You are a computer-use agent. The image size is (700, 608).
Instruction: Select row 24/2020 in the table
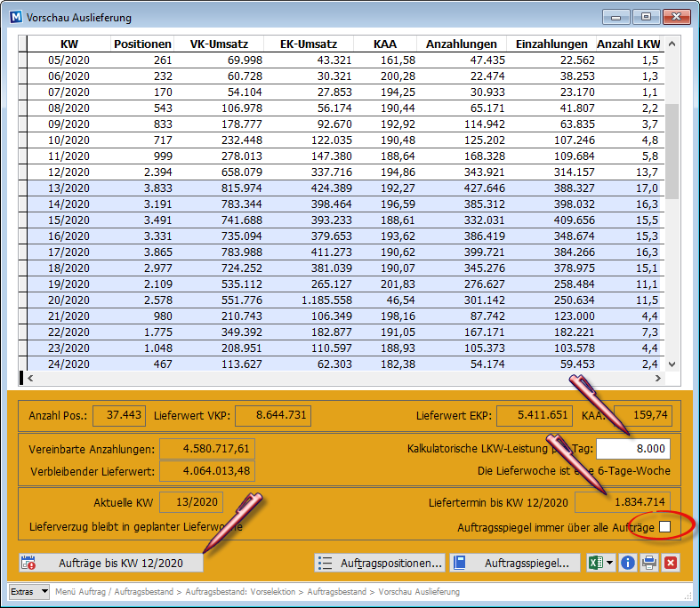pyautogui.click(x=342, y=364)
